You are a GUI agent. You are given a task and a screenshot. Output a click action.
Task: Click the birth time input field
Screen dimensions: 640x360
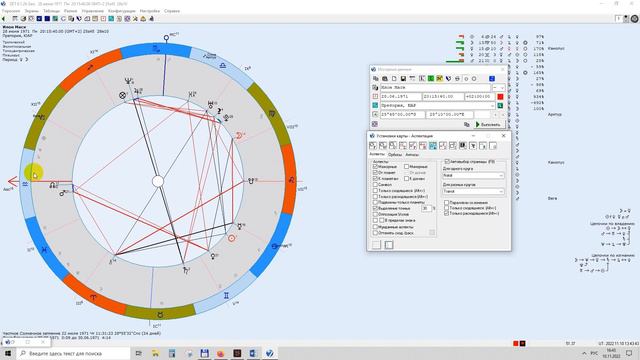[x=443, y=97]
